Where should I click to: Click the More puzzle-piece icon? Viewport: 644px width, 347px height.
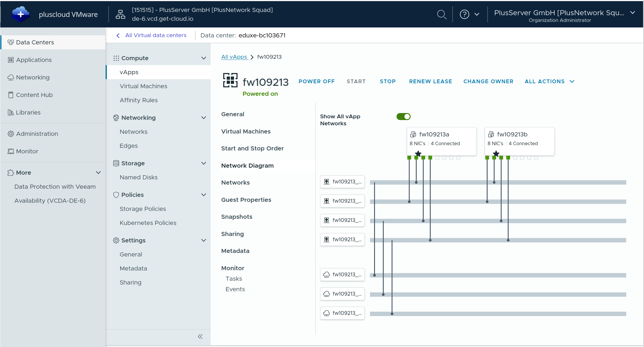[x=11, y=173]
